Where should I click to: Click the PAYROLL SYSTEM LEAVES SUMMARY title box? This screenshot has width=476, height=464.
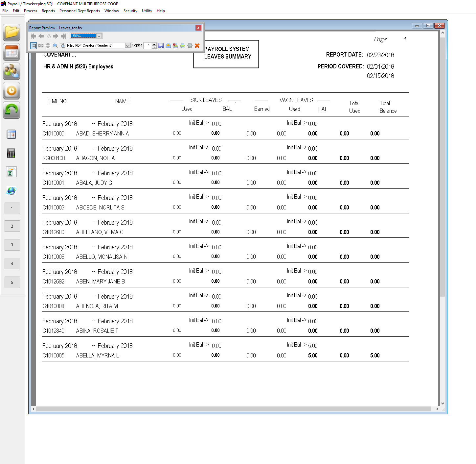pyautogui.click(x=226, y=54)
